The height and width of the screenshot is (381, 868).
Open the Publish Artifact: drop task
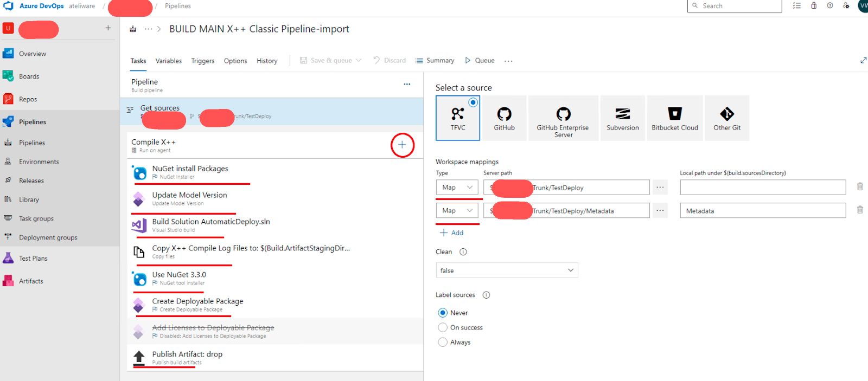click(x=275, y=358)
